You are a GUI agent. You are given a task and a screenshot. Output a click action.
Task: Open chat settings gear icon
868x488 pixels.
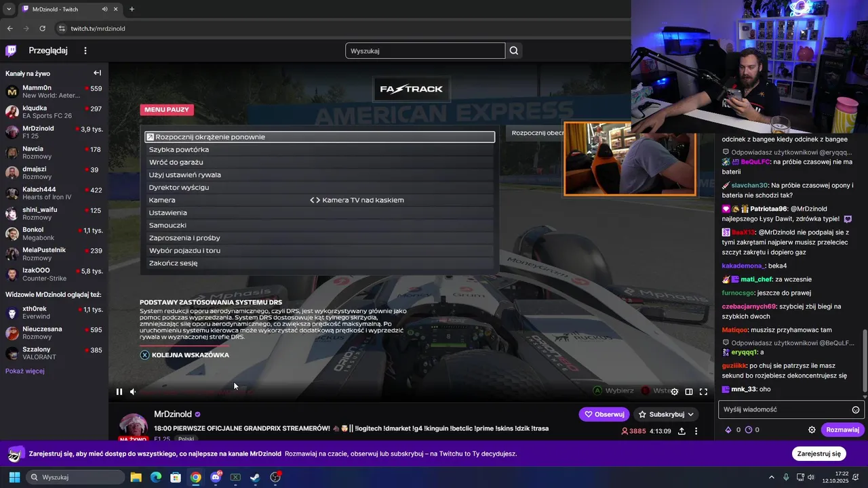pyautogui.click(x=812, y=430)
